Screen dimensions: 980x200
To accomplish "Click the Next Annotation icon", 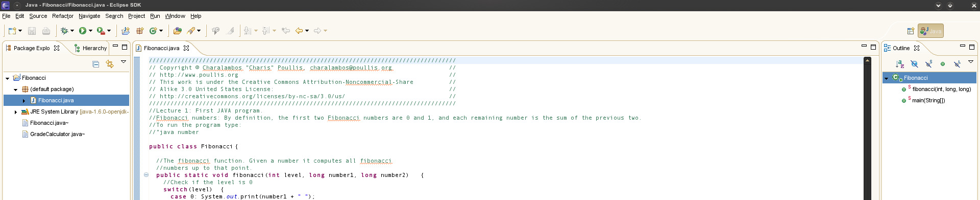I will click(248, 31).
